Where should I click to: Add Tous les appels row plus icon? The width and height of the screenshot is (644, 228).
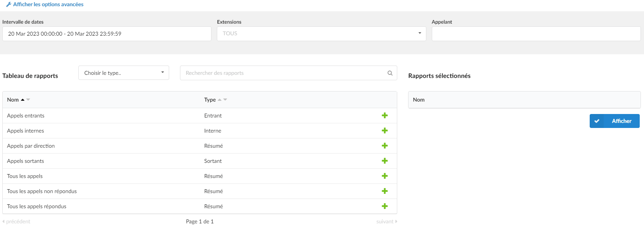384,176
